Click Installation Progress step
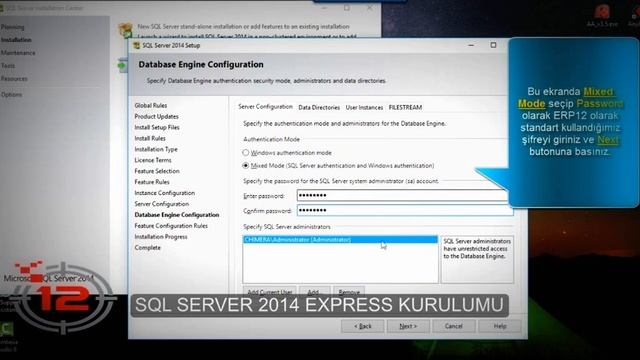640x360 pixels. 161,237
